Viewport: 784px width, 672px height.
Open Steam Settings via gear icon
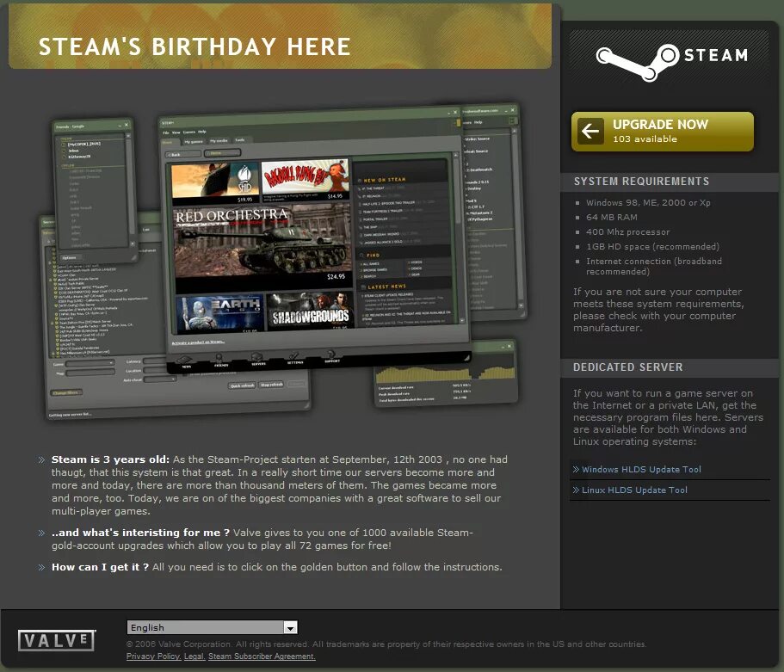(293, 357)
